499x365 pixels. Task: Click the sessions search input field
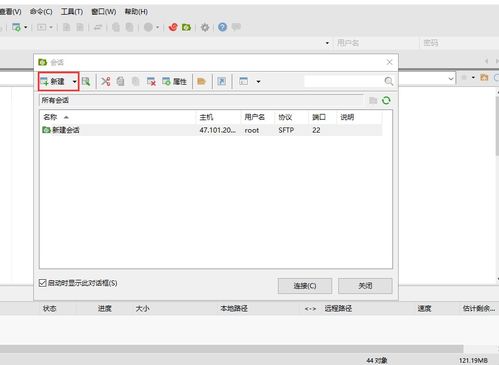(x=343, y=81)
